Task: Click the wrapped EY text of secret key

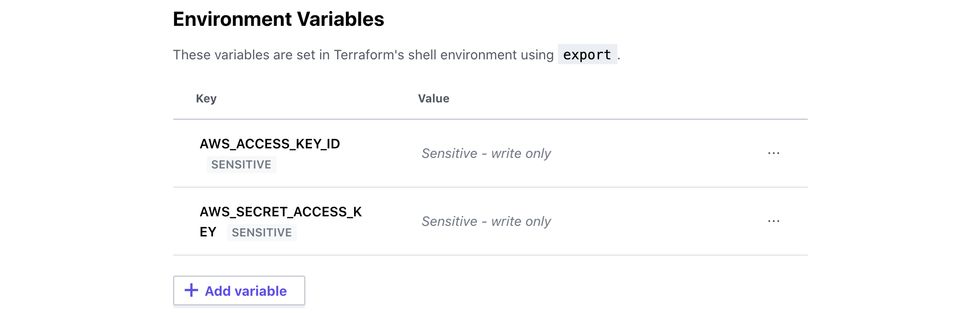Action: click(x=208, y=232)
